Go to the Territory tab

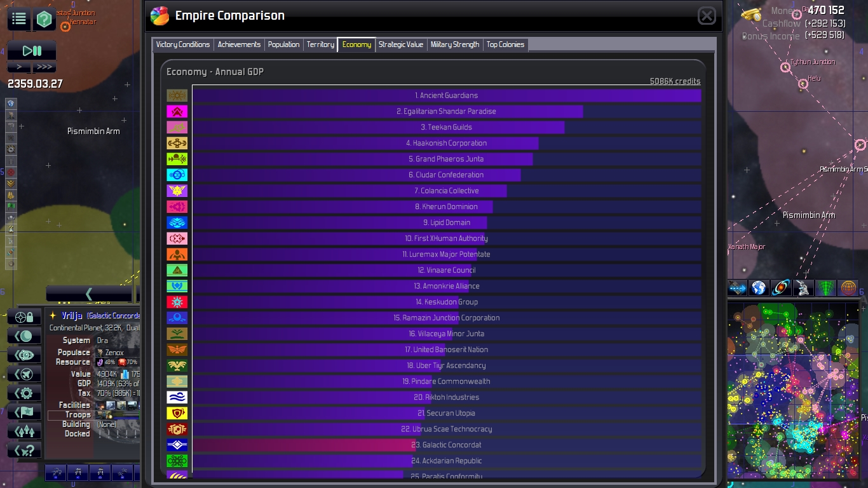tap(320, 44)
